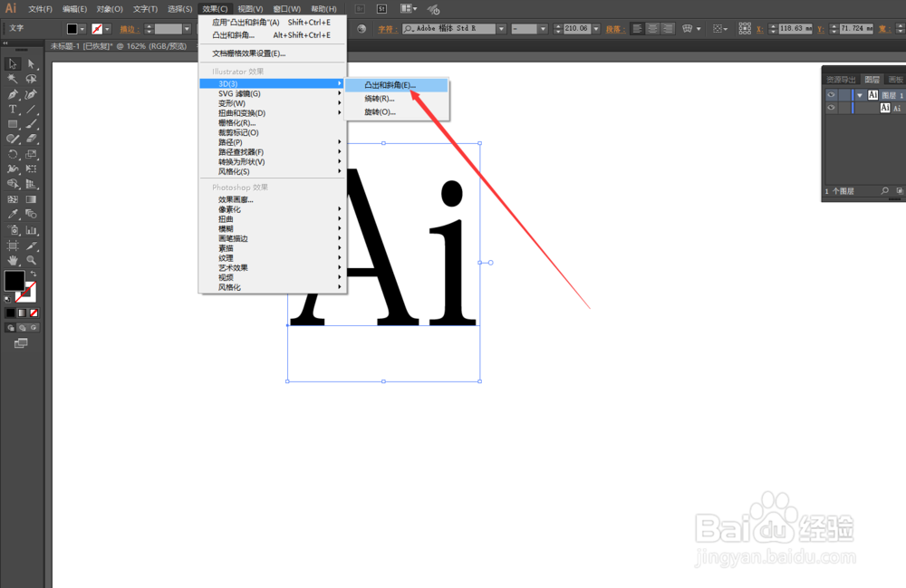906x588 pixels.
Task: Toggle visibility of top 图层 1 layer
Action: point(831,95)
